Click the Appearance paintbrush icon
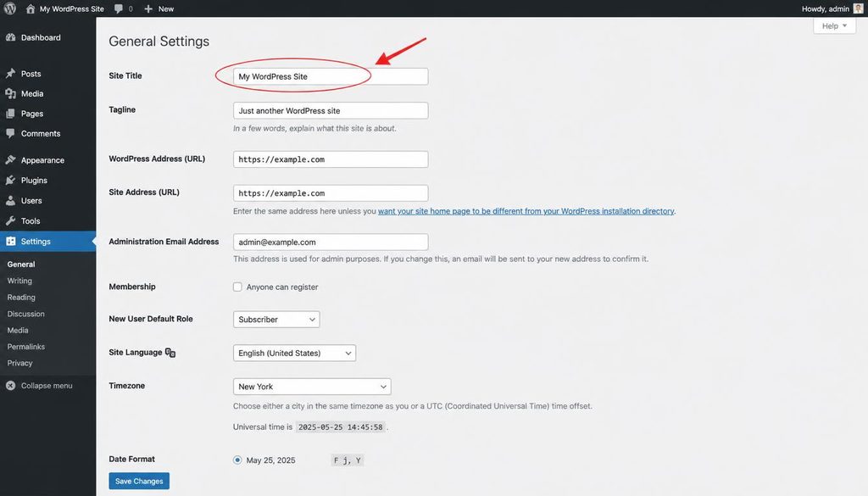 [x=10, y=160]
